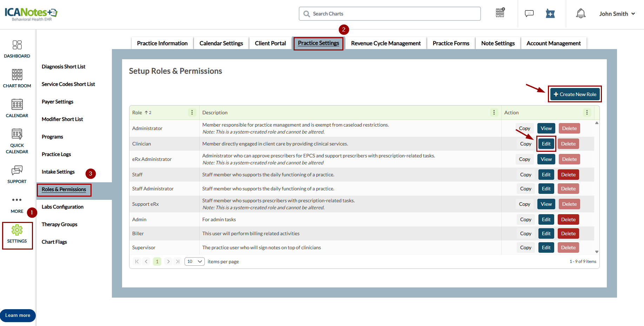Click the Create New Role button
The image size is (644, 326).
click(575, 94)
